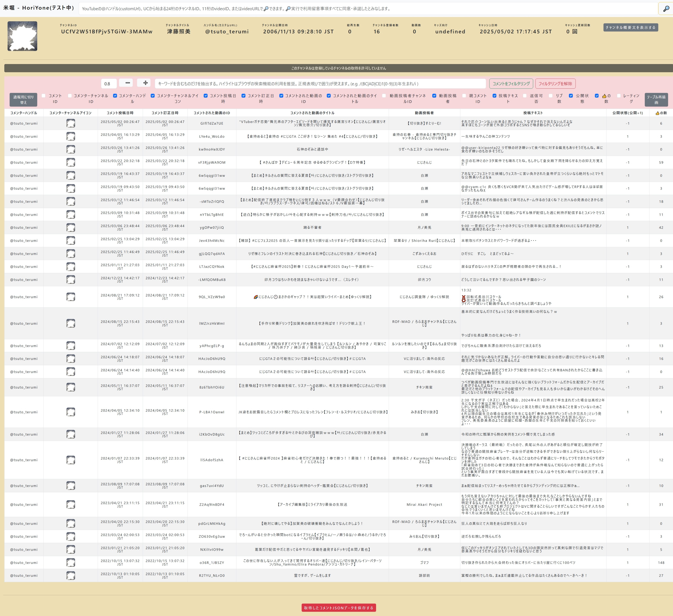673x616 pixels.
Task: Click the video title 踊る不審者
Action: (x=312, y=227)
